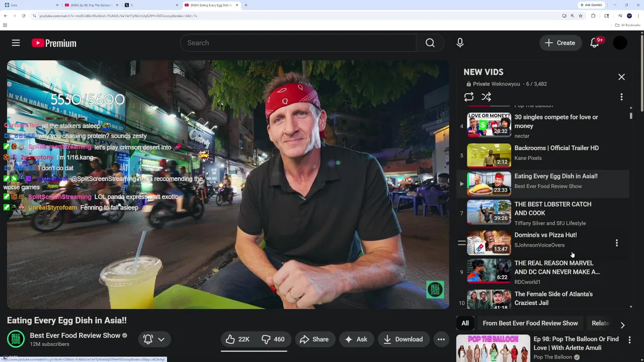
Task: Open the YouTube guide hamburger menu
Action: click(x=16, y=43)
